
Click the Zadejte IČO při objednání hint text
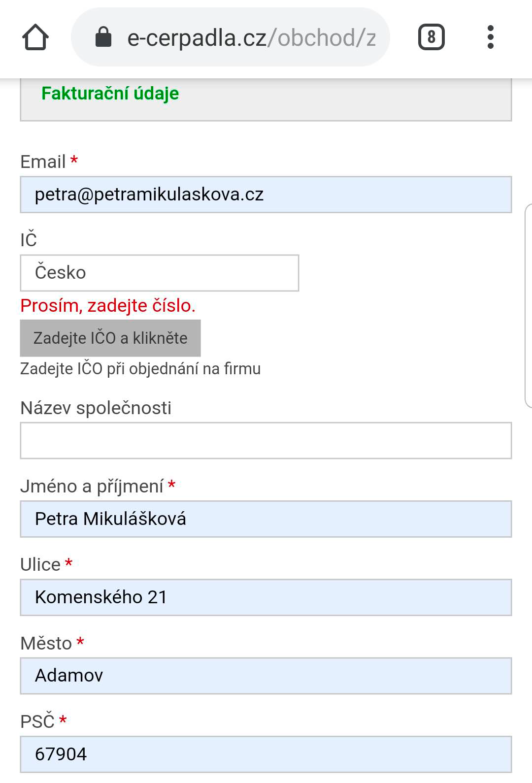point(140,369)
